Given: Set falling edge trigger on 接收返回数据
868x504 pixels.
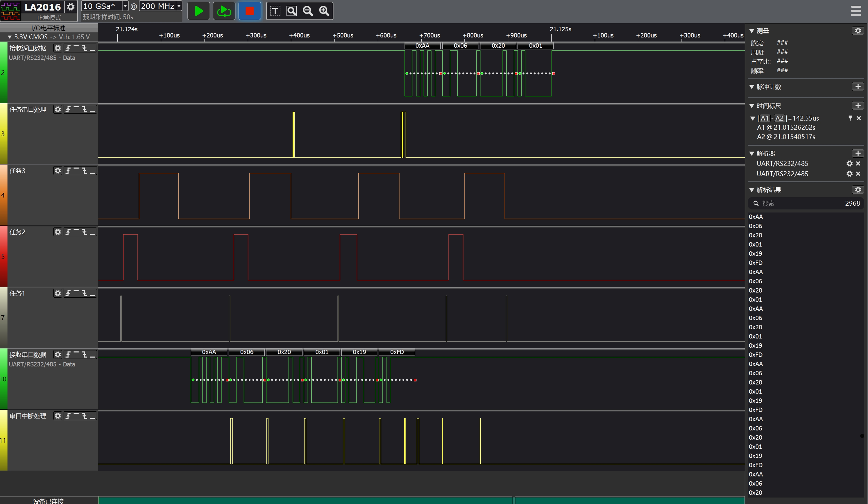Looking at the screenshot, I should 84,48.
